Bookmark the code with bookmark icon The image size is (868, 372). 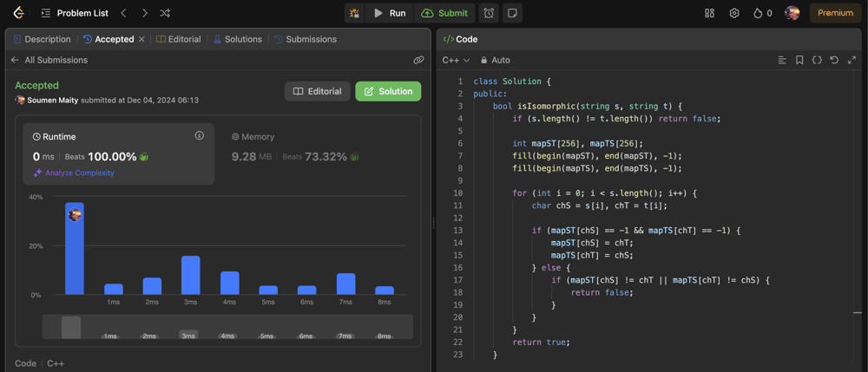pos(799,61)
